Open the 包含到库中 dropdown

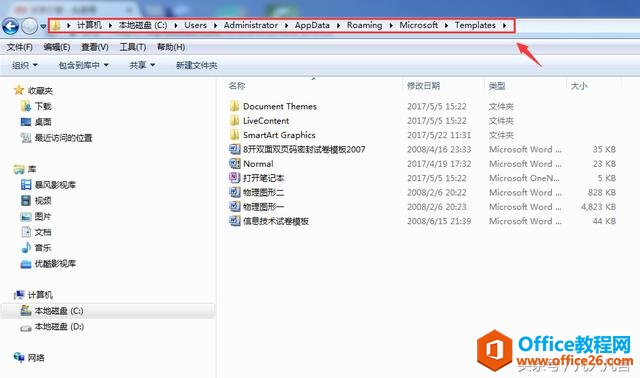(x=84, y=65)
